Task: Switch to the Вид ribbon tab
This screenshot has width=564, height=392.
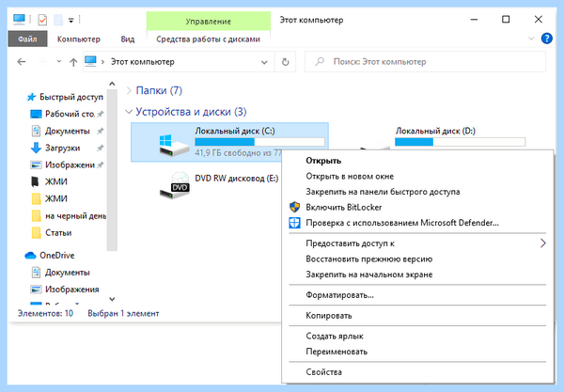Action: 127,39
